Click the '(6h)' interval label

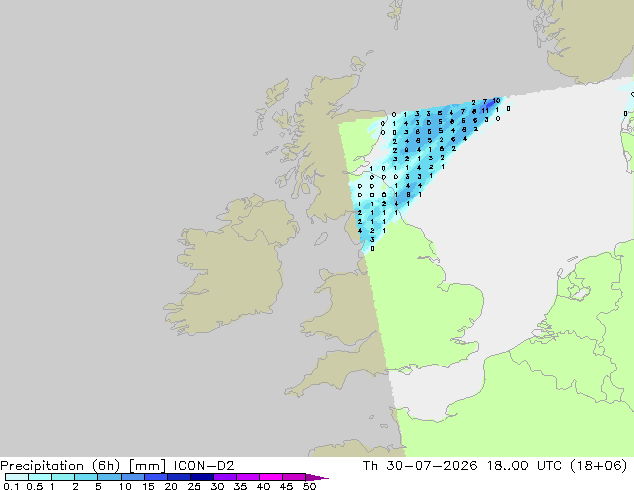[106, 466]
